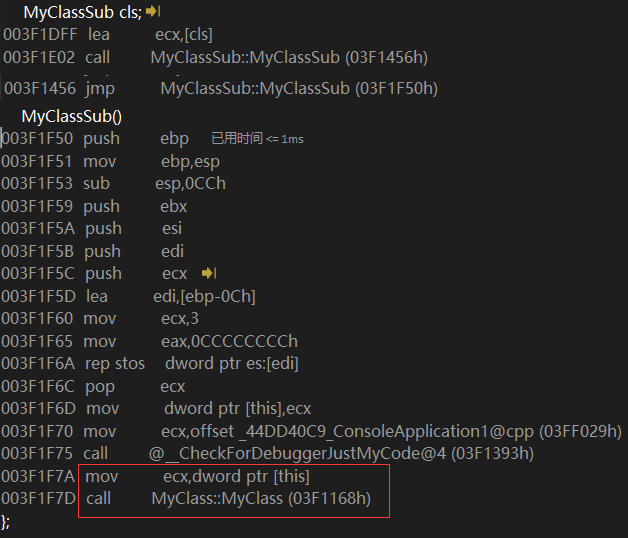
Task: Click the mov eax,0CCCCCCCCh instruction
Action: click(149, 342)
